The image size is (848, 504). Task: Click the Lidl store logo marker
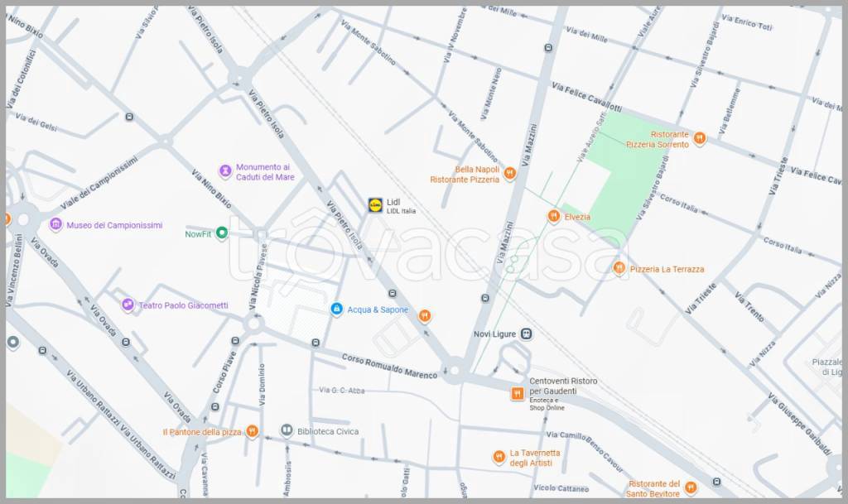[375, 204]
